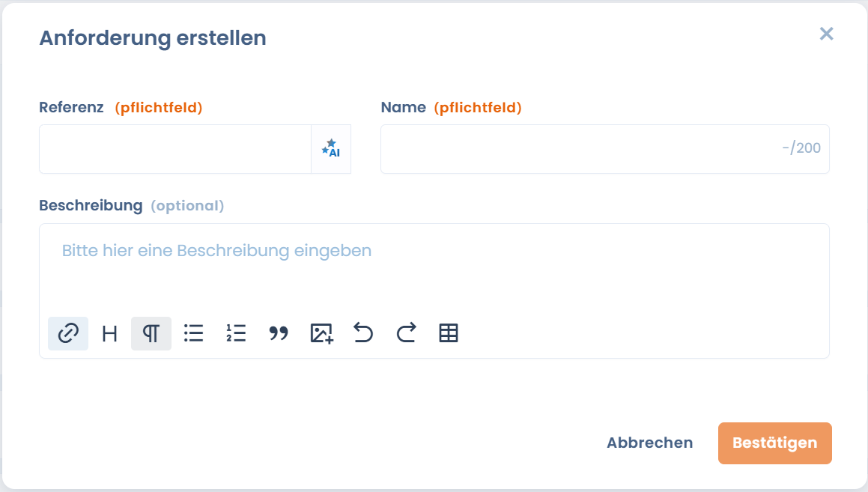
Task: Select the heading H format tool
Action: pos(109,333)
